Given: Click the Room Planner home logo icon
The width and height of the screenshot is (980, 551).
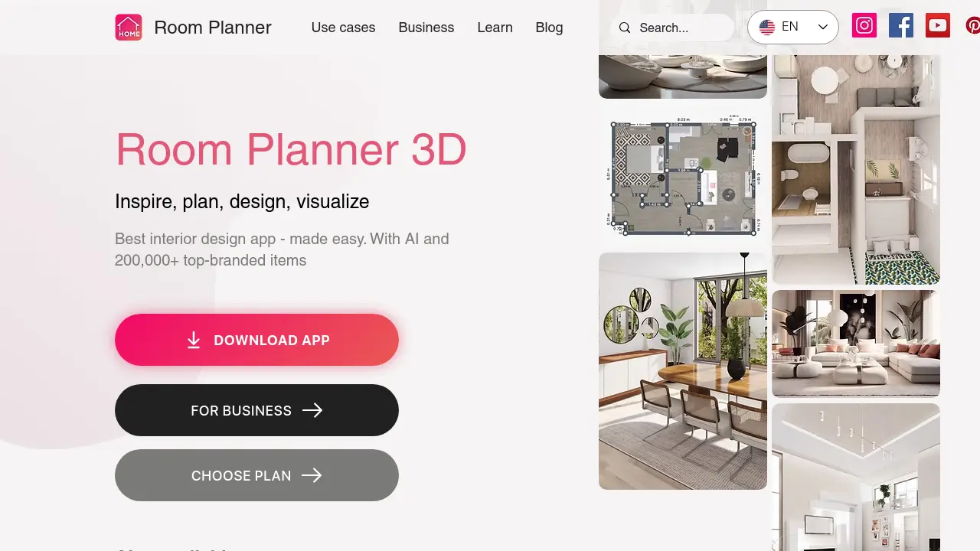Looking at the screenshot, I should coord(129,28).
